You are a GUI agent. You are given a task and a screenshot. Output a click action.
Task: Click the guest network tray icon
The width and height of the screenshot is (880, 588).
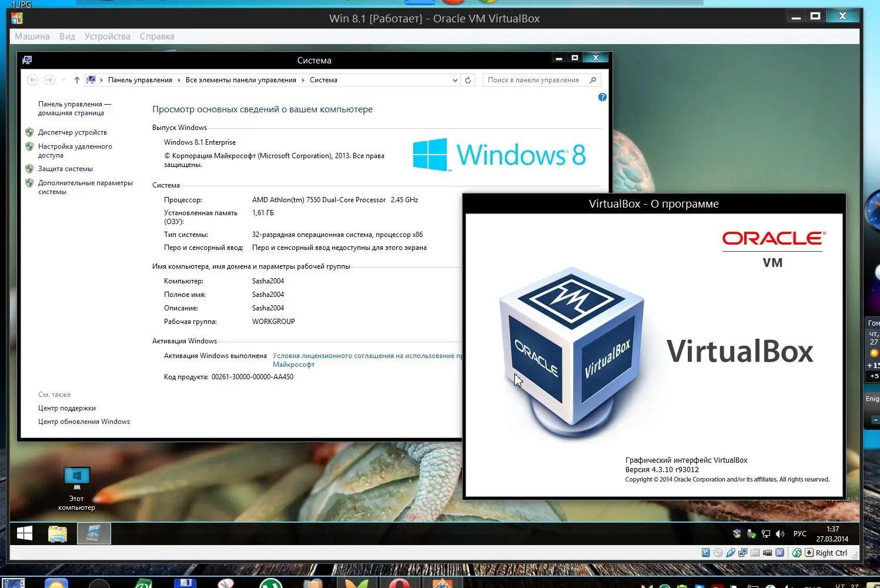(x=765, y=534)
